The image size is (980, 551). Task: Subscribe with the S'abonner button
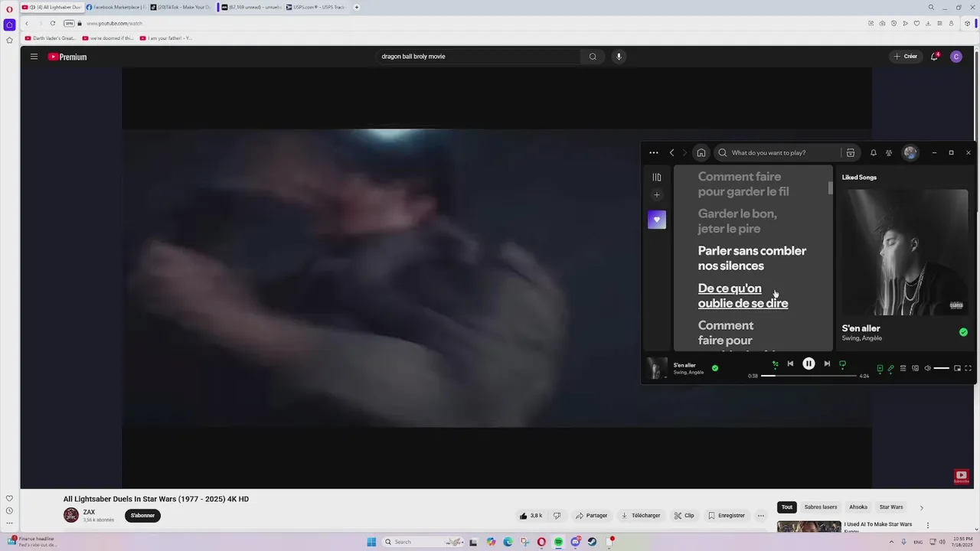(x=142, y=516)
